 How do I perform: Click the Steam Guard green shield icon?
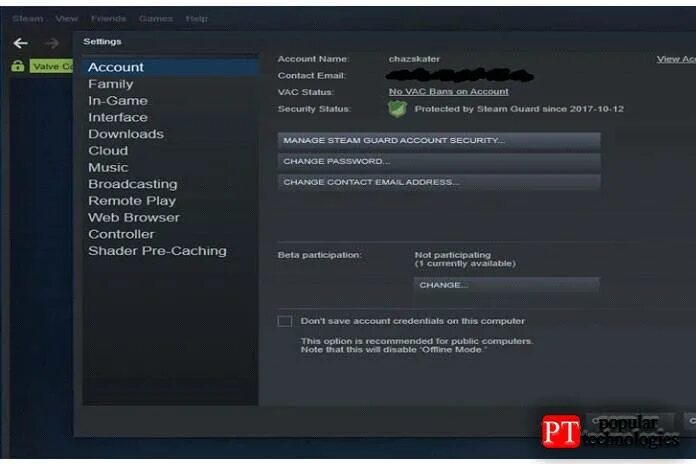397,109
